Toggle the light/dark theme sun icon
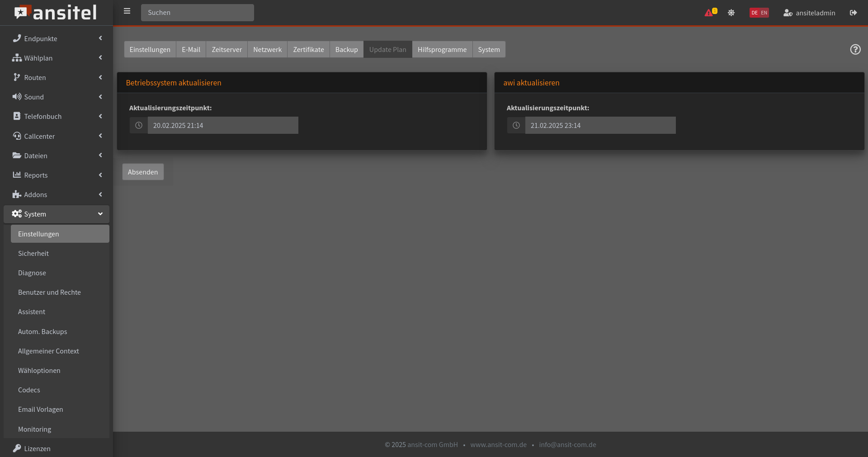Screen dimensions: 868x457 [x=731, y=13]
